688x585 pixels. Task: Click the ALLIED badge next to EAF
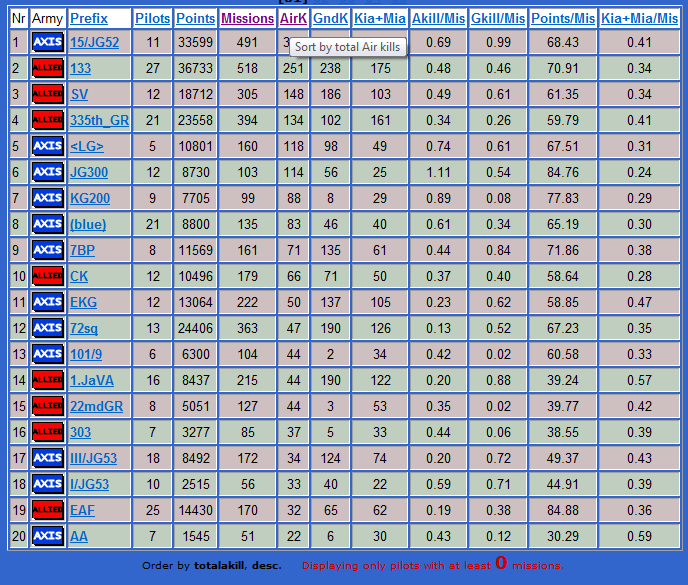[48, 510]
